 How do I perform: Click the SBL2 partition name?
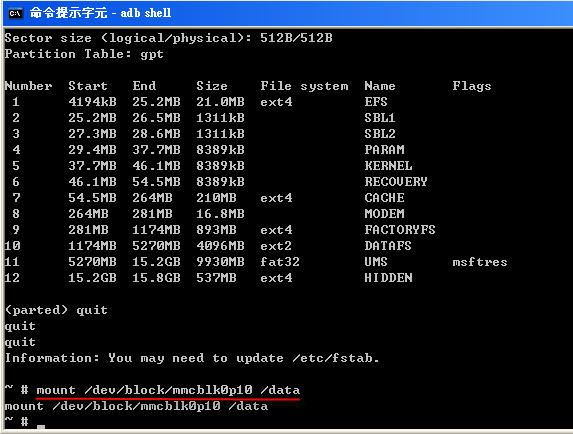pyautogui.click(x=380, y=134)
